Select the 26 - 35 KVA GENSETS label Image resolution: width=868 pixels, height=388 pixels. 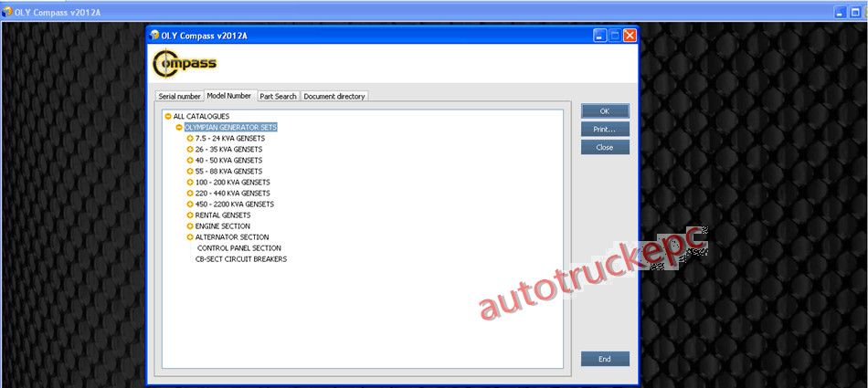tap(228, 150)
